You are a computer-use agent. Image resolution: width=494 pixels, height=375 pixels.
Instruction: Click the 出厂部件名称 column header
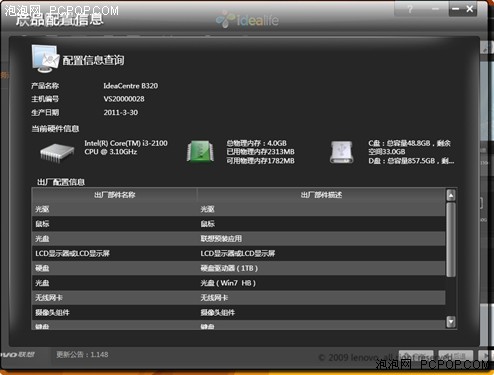115,195
